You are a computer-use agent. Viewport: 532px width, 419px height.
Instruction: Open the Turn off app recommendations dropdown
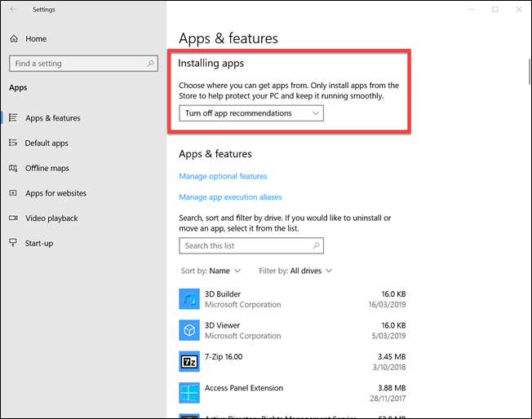(x=251, y=113)
